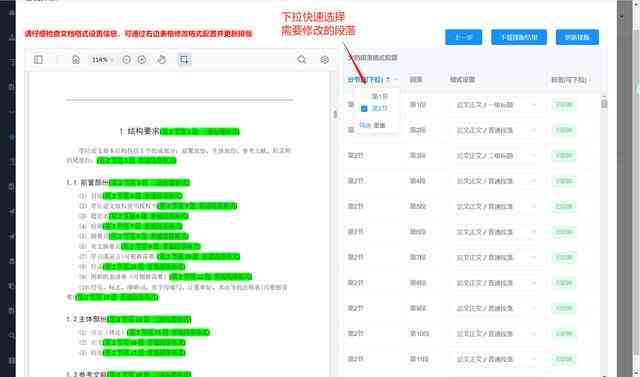Open format dropdown for 第7段 row
The width and height of the screenshot is (640, 377).
pos(495,257)
